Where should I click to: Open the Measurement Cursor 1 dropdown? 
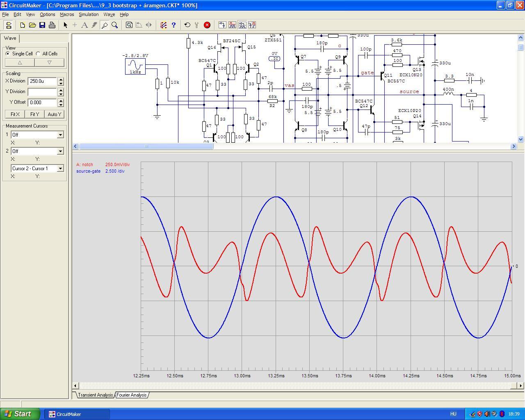[60, 135]
